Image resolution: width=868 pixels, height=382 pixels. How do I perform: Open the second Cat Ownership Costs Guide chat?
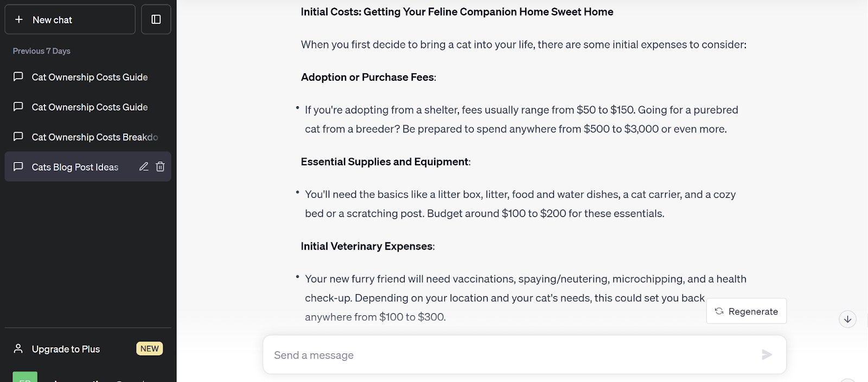click(90, 107)
